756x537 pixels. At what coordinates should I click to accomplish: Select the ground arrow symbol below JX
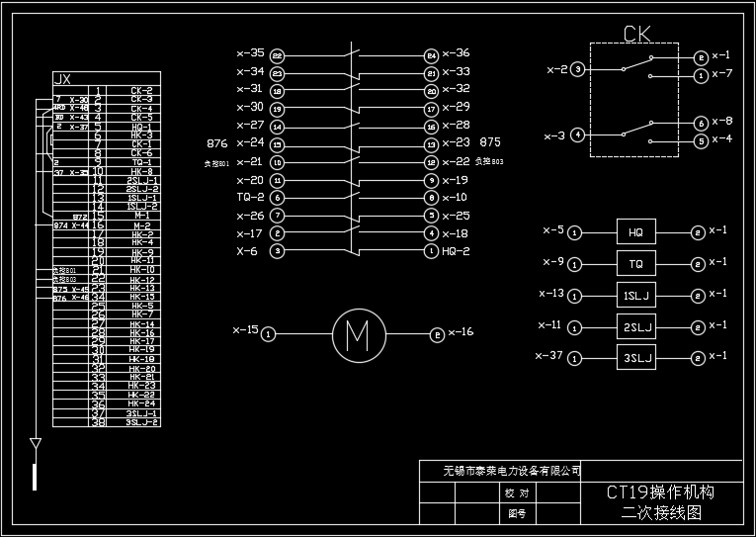click(36, 444)
